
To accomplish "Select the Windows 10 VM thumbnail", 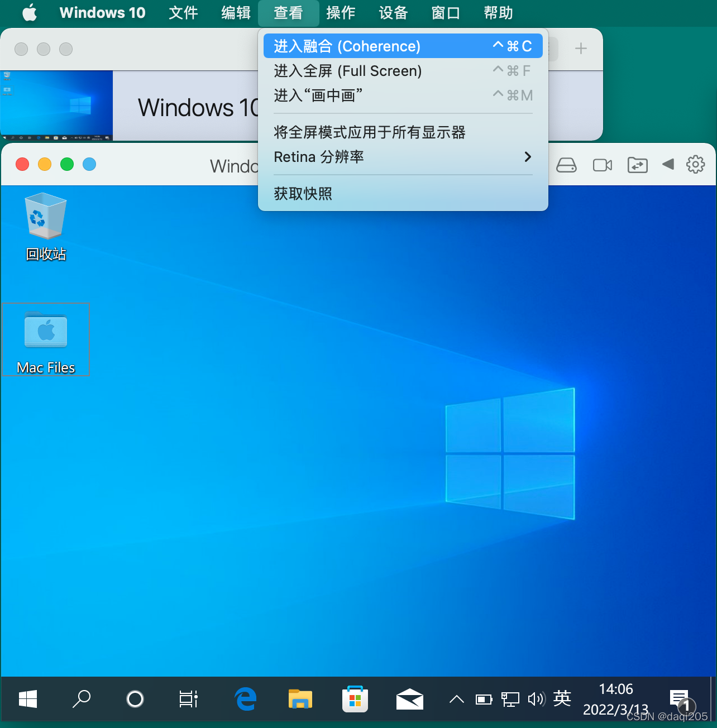I will click(x=56, y=106).
